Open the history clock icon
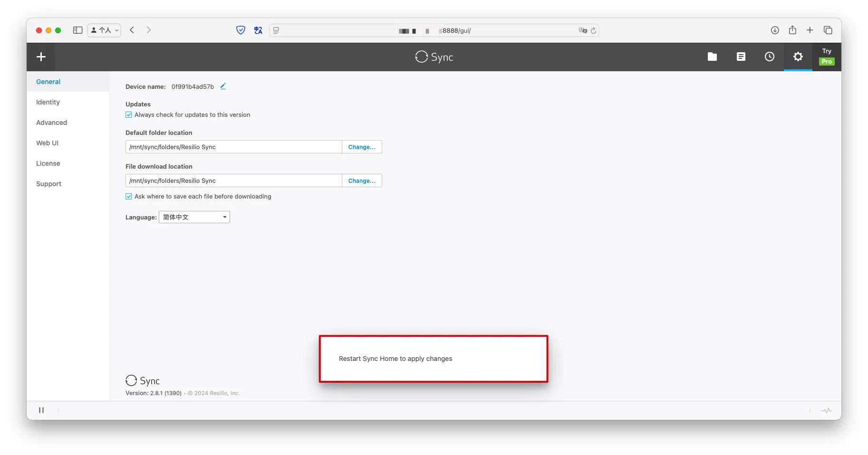Screen dimensions: 868x455 769,57
